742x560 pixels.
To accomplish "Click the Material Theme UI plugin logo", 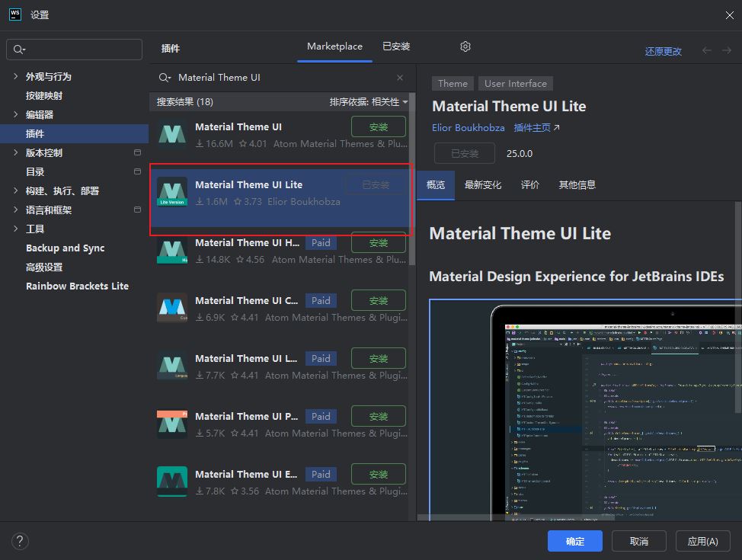I will pos(172,134).
